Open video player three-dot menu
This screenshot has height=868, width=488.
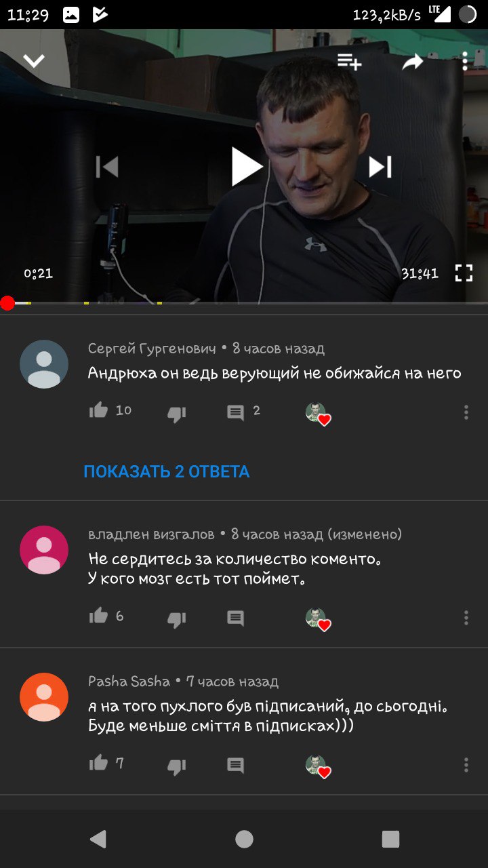pos(464,62)
